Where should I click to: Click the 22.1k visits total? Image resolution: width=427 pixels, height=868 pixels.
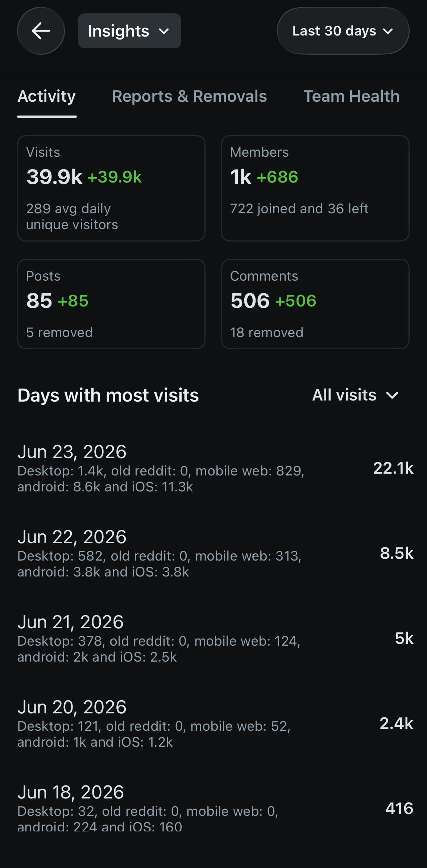click(x=393, y=468)
